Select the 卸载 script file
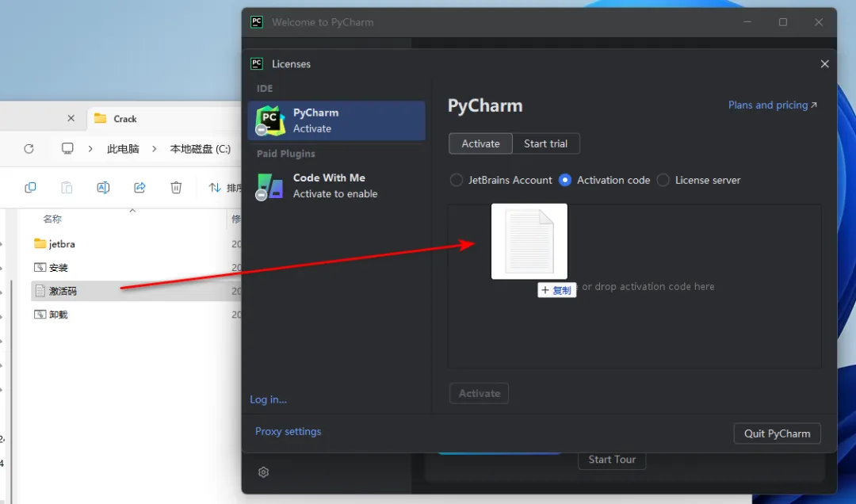This screenshot has width=856, height=504. point(136,315)
